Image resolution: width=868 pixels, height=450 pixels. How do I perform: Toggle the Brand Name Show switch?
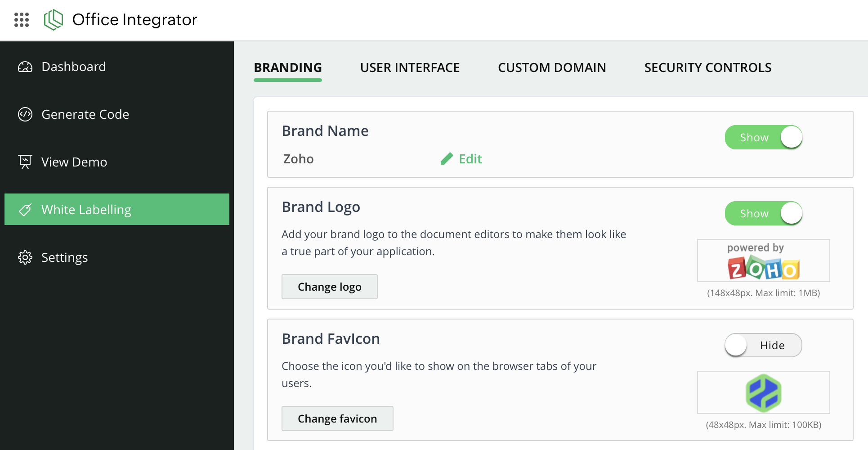[x=763, y=137]
